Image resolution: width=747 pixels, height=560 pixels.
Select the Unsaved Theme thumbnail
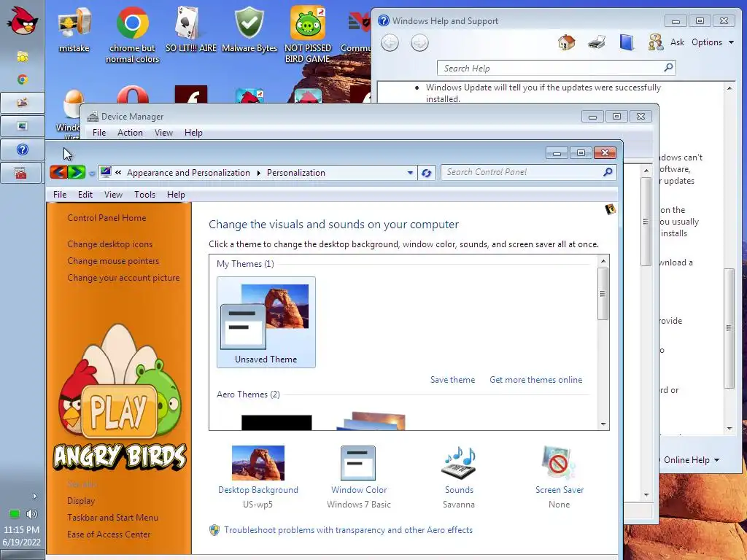point(266,322)
